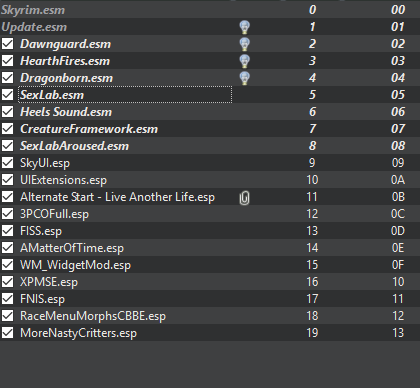Select the Skyrim.esm plugin name
This screenshot has width=420, height=388.
click(x=33, y=10)
